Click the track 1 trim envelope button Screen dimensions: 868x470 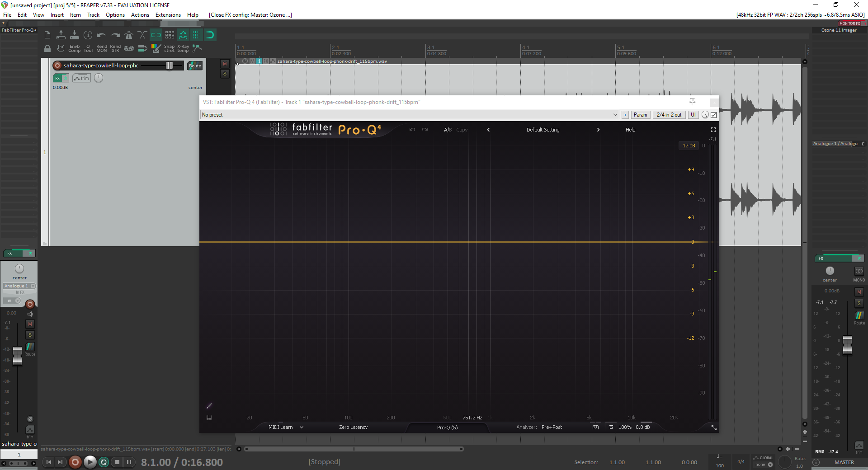[x=81, y=78]
